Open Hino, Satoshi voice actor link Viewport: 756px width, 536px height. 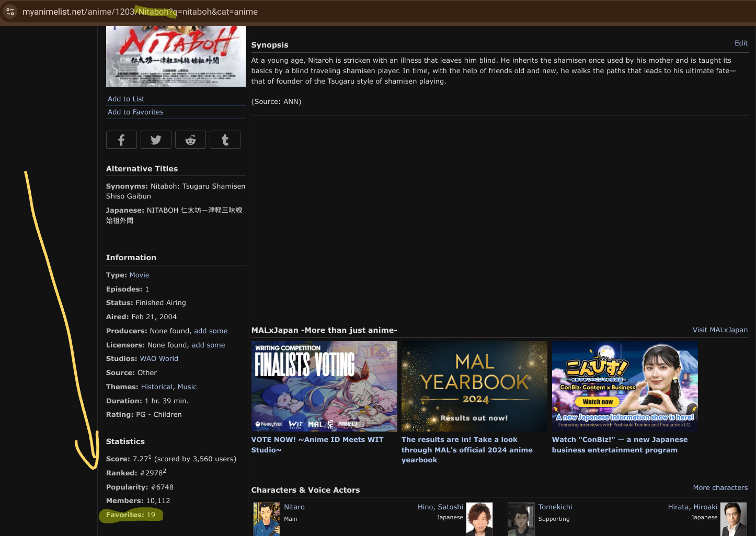click(440, 507)
